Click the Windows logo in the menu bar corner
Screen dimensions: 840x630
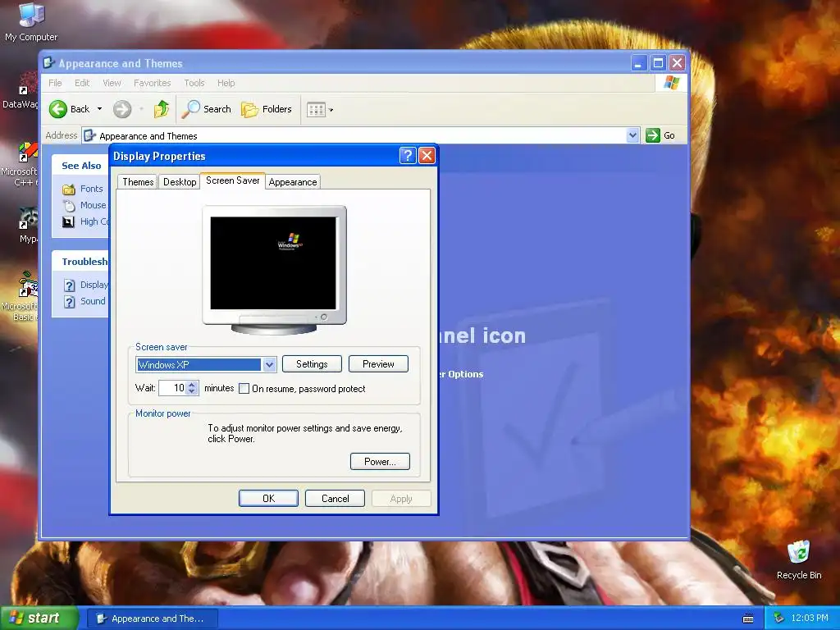coord(671,83)
